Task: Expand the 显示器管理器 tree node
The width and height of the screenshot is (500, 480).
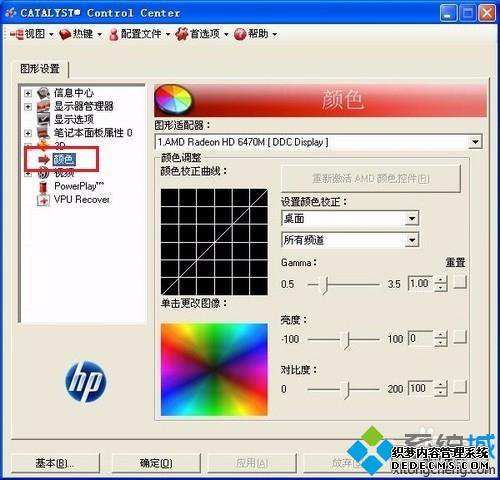Action: pyautogui.click(x=28, y=107)
